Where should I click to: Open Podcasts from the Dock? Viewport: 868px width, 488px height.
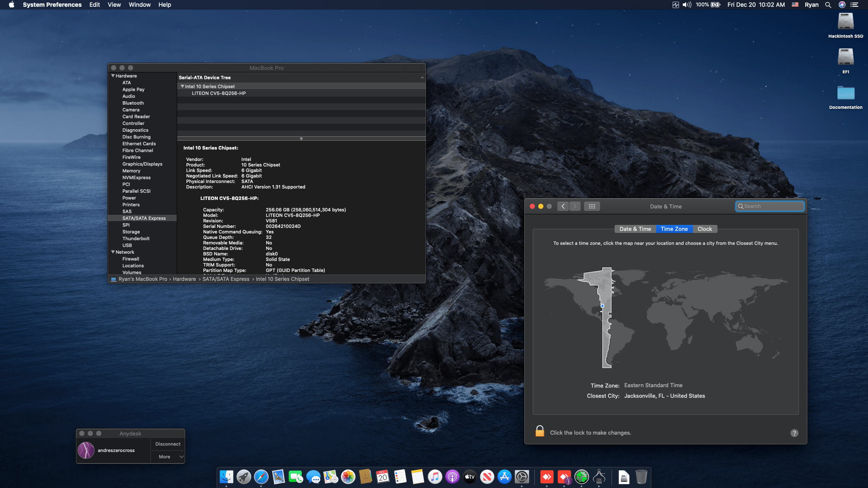click(452, 477)
